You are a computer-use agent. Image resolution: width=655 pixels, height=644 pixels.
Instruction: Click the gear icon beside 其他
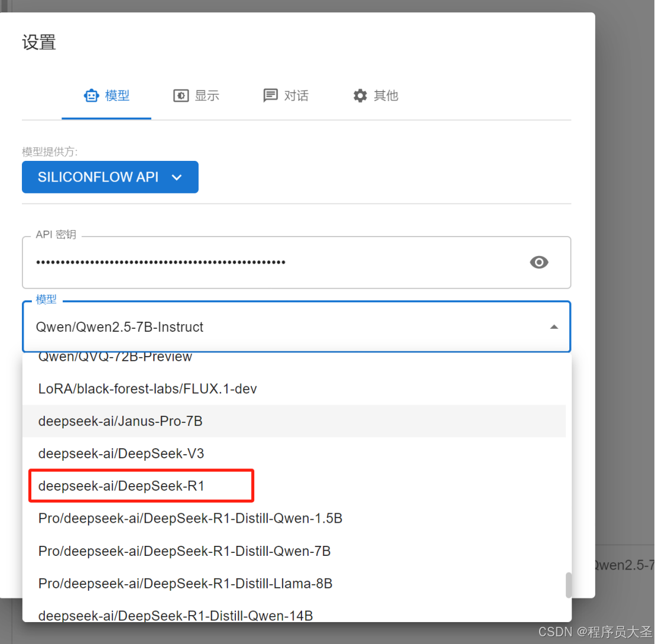tap(360, 96)
